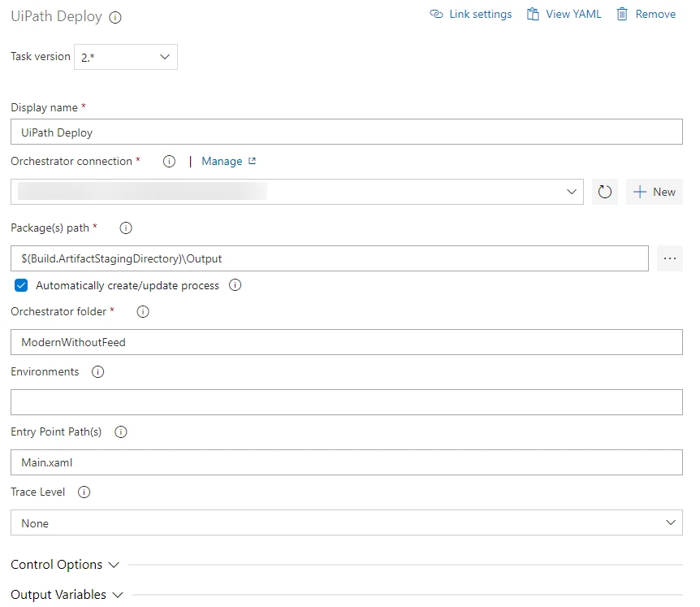Show info for Environments field

[x=97, y=371]
